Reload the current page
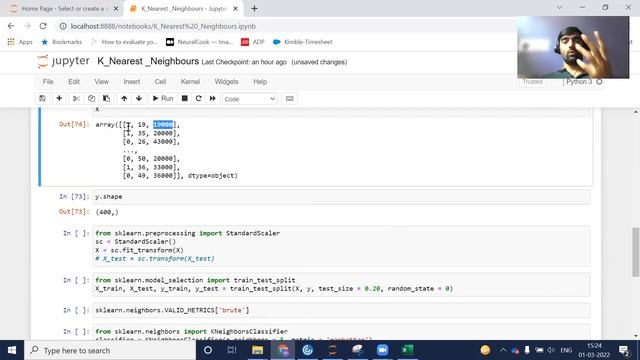640x360 pixels. 43,26
